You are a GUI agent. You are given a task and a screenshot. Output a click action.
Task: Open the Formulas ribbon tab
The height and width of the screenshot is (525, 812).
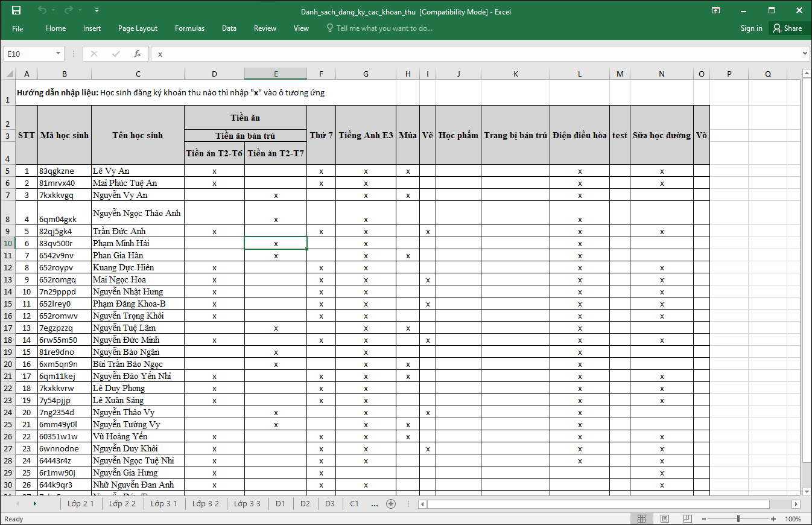click(x=189, y=28)
